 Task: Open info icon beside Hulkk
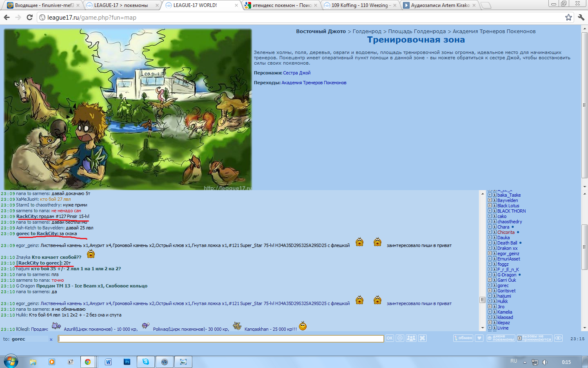click(x=494, y=301)
